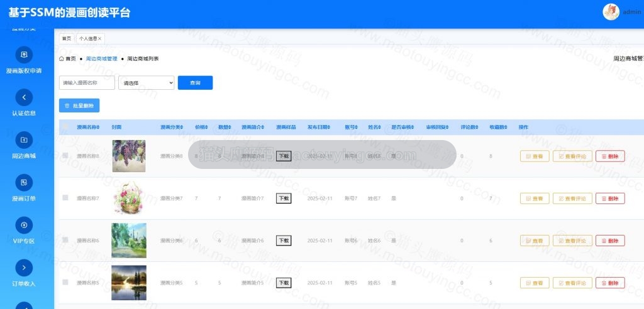Sort by 数量 column
Viewport: 644px width, 309px height.
coord(230,127)
